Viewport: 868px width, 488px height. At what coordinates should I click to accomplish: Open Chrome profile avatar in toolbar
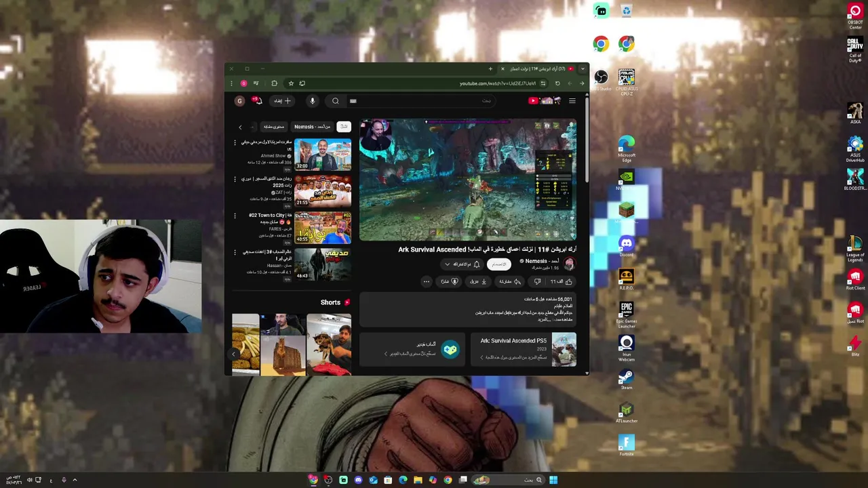(x=243, y=83)
